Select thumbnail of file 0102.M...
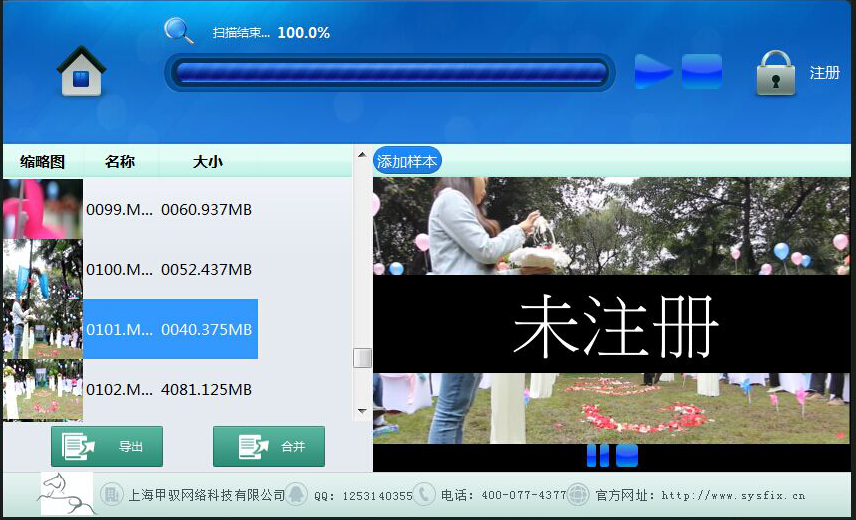Viewport: 856px width, 520px height. 43,389
